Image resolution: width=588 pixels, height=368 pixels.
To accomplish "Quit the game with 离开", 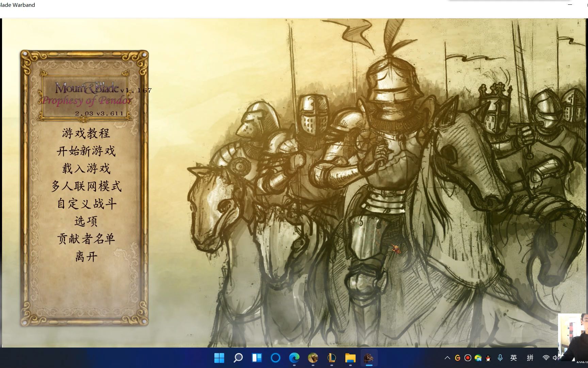I will tap(86, 257).
